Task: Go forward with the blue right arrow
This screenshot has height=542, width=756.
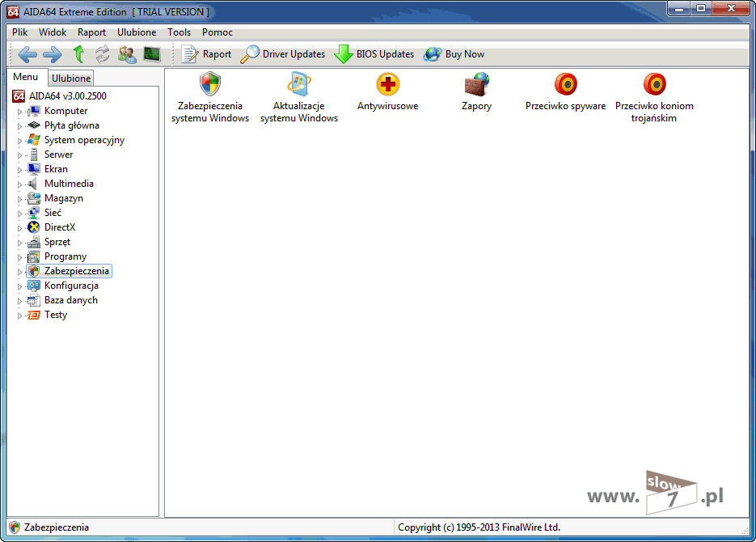Action: pos(52,54)
